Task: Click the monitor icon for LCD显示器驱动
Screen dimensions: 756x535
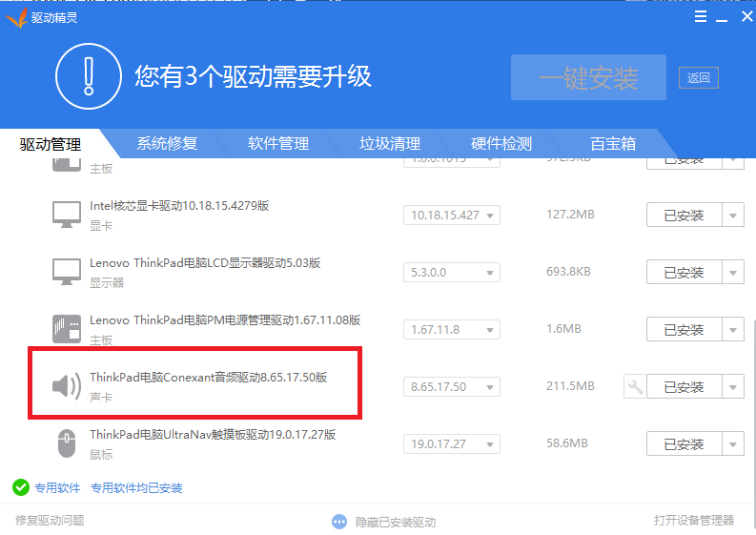Action: coord(67,272)
